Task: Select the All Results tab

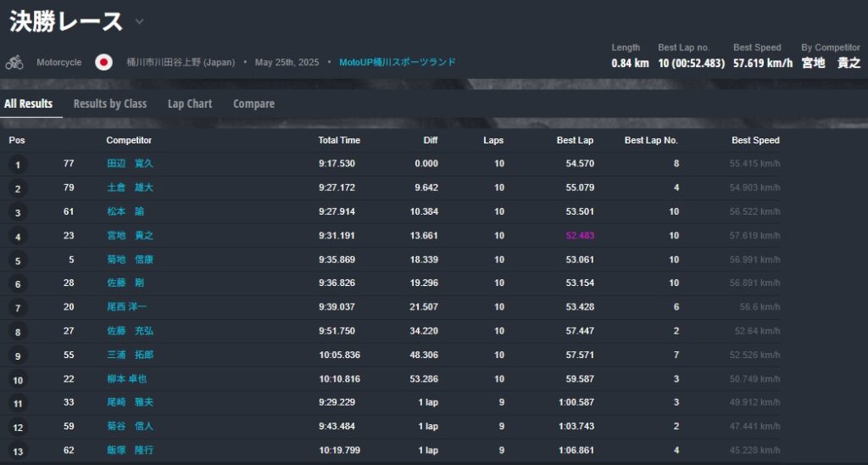Action: [28, 104]
